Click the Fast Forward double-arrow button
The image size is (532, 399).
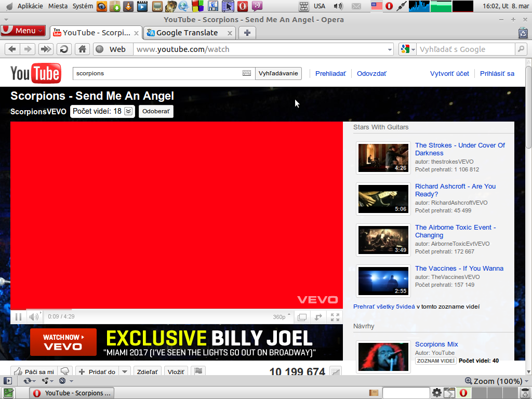point(46,49)
